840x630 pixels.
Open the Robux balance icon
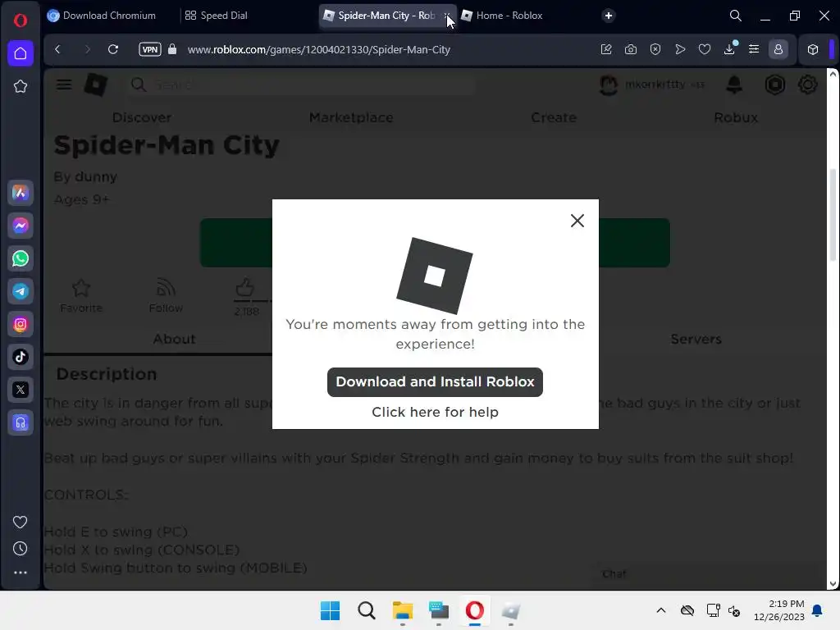click(774, 84)
